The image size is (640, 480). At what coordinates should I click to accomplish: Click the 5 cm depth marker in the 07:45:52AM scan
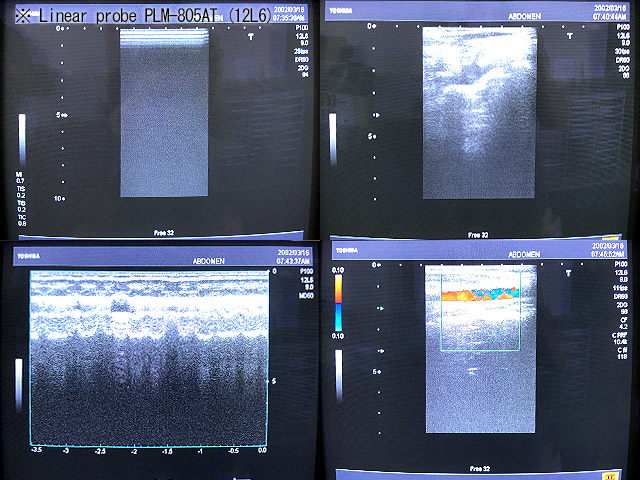pyautogui.click(x=376, y=372)
